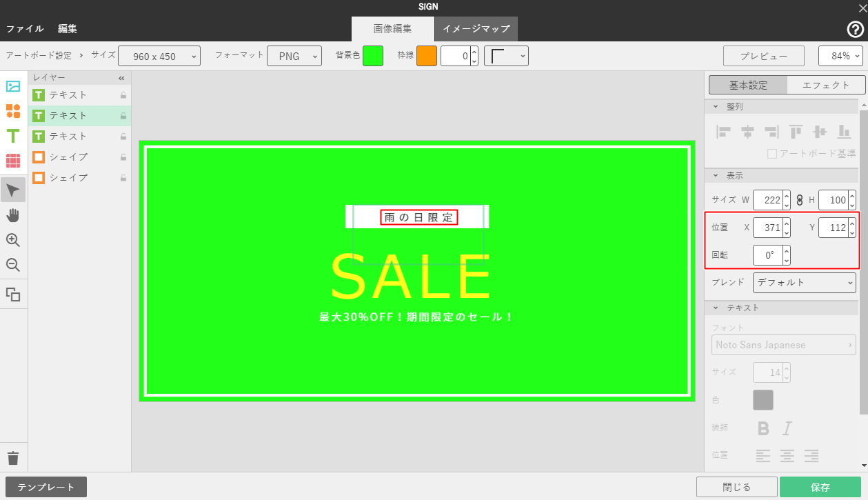
Task: Open the gray text color swatch
Action: (763, 400)
